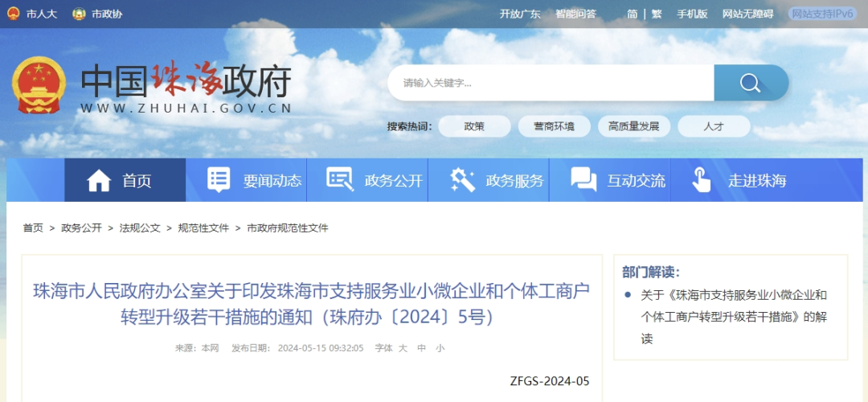The image size is (868, 402).
Task: Open the 部门解读 interpretation article link
Action: [734, 317]
